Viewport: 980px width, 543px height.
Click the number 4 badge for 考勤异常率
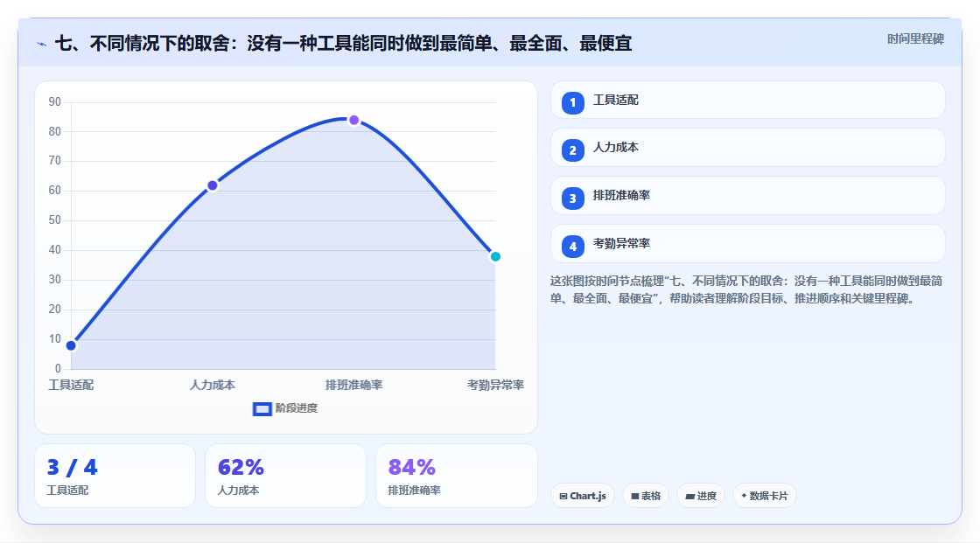pos(572,247)
